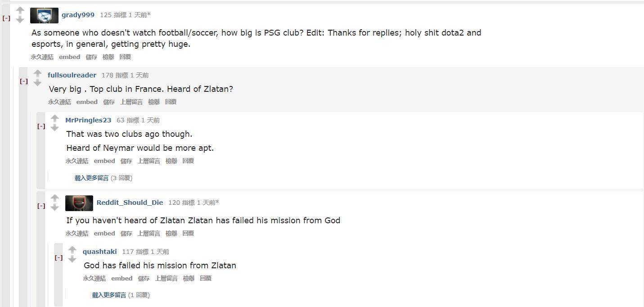Image resolution: width=644 pixels, height=307 pixels.
Task: Collapse grady999's comment thread
Action: coord(6,18)
